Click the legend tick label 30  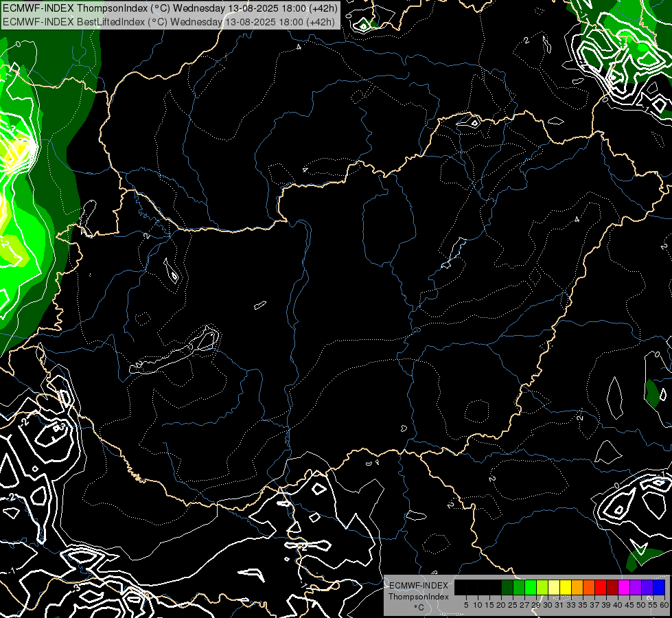click(548, 605)
